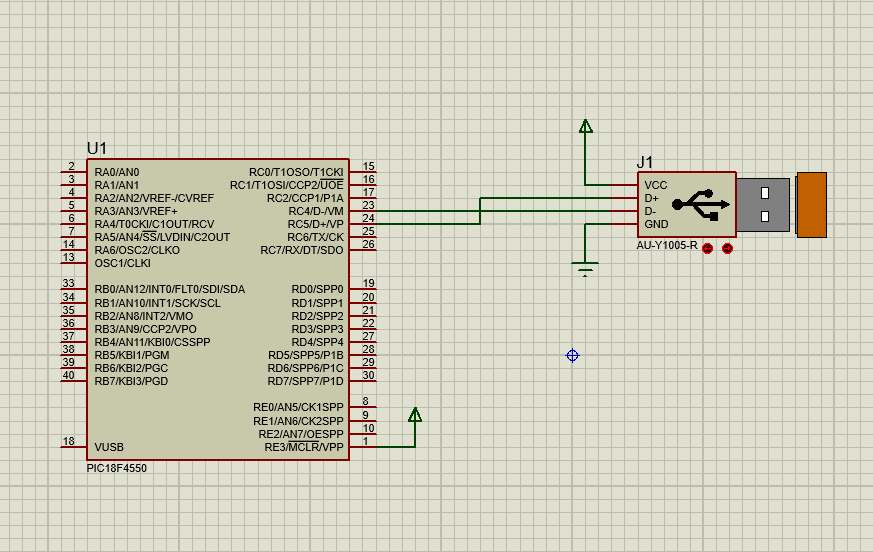Click the RC5/D+/VP pin label
873x552 pixels.
click(316, 224)
